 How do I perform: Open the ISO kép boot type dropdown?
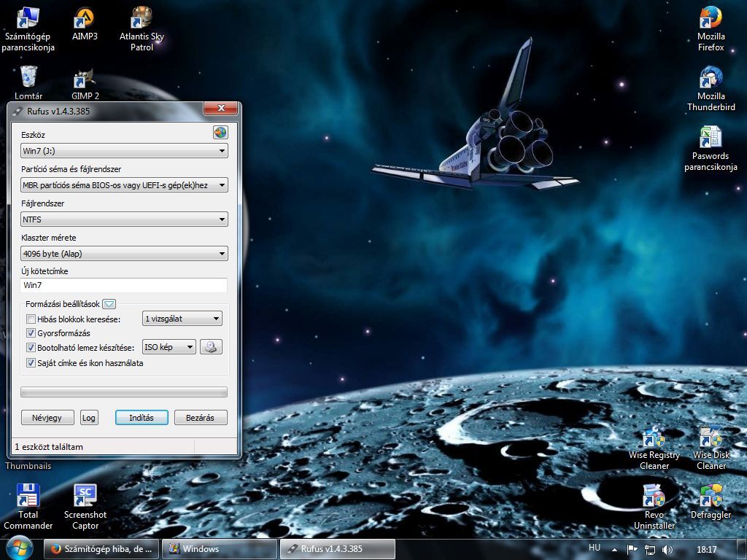[x=169, y=347]
